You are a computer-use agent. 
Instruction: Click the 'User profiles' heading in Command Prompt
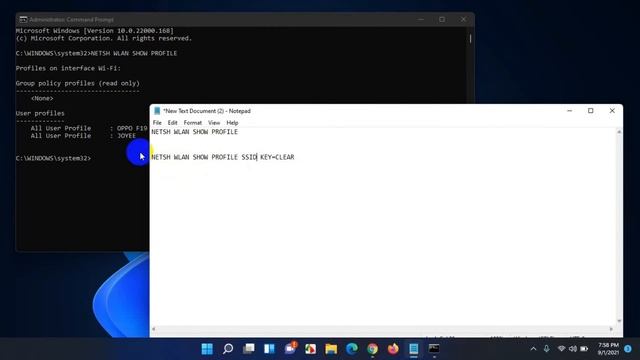40,113
